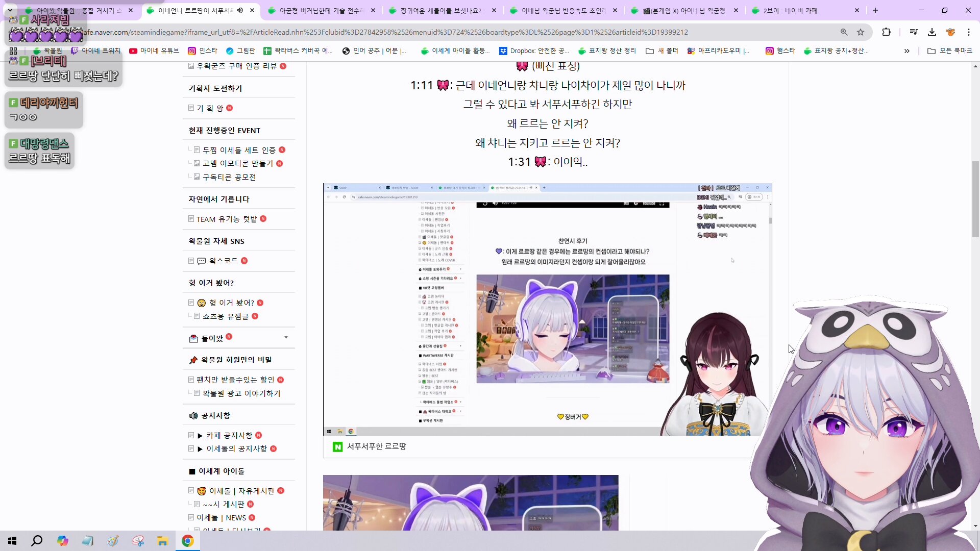980x551 pixels.
Task: Click the page vertical scrollbar thumb
Action: pyautogui.click(x=975, y=199)
